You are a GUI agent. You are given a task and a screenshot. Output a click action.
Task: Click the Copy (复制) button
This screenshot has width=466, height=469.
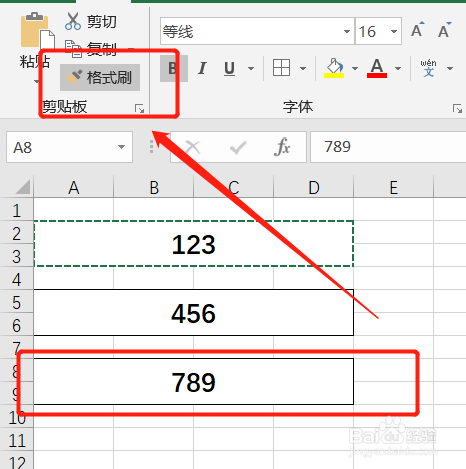coord(91,49)
